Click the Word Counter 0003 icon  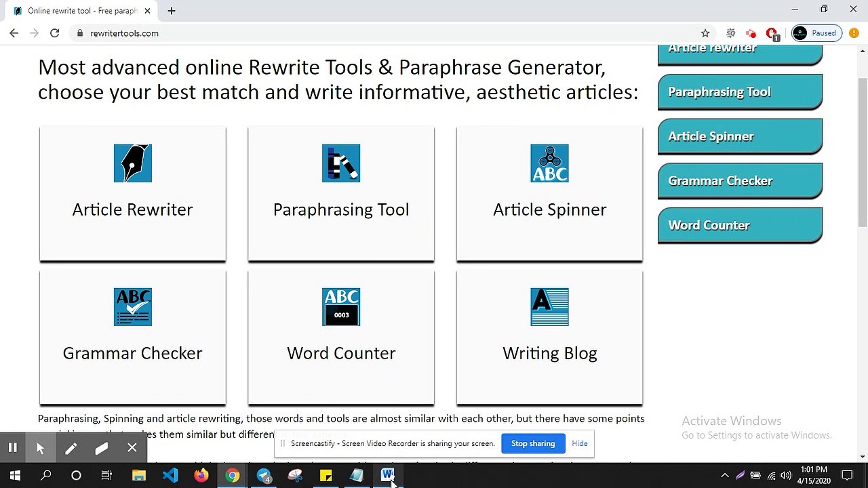coord(341,307)
